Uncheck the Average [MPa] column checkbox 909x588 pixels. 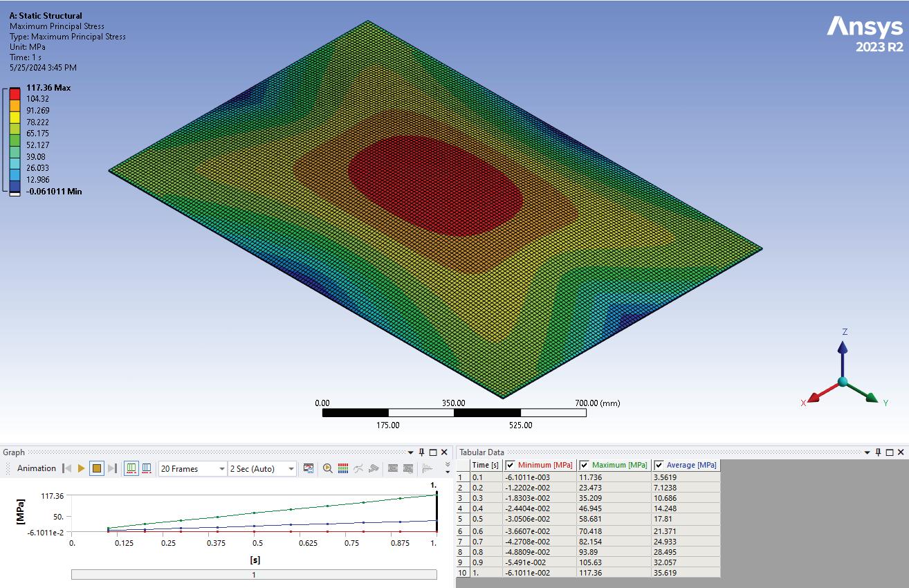click(659, 465)
